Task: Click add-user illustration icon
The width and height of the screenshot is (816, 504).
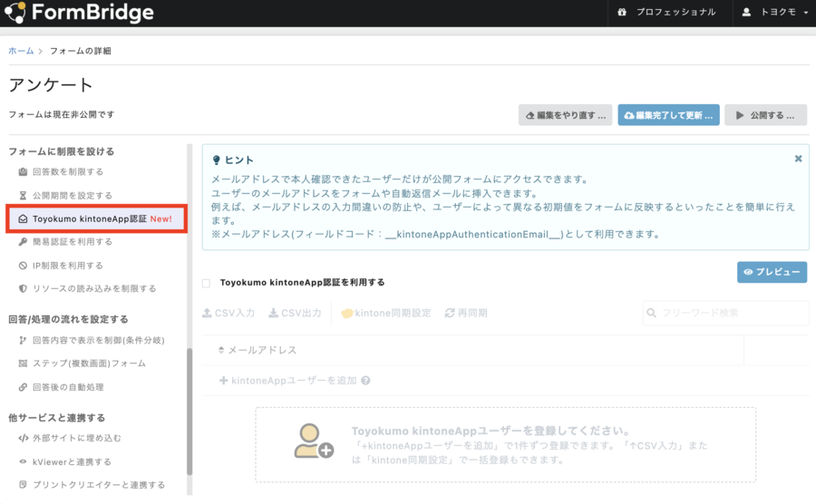Action: tap(313, 441)
